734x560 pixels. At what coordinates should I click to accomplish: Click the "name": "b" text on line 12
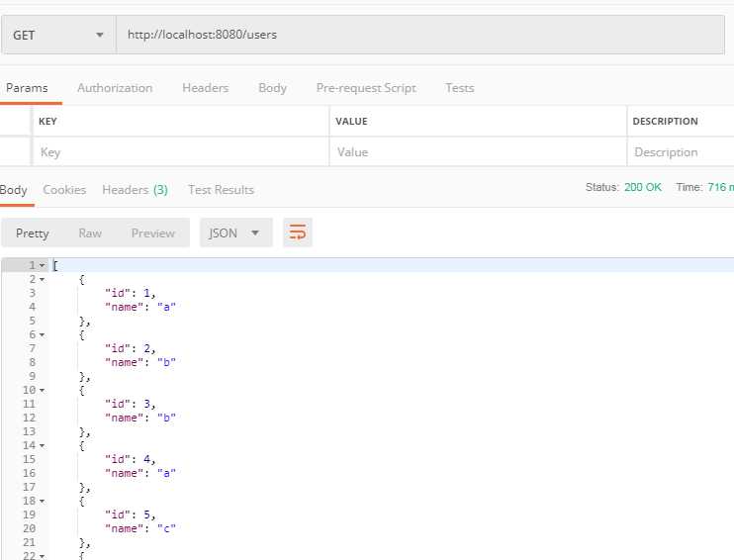139,418
